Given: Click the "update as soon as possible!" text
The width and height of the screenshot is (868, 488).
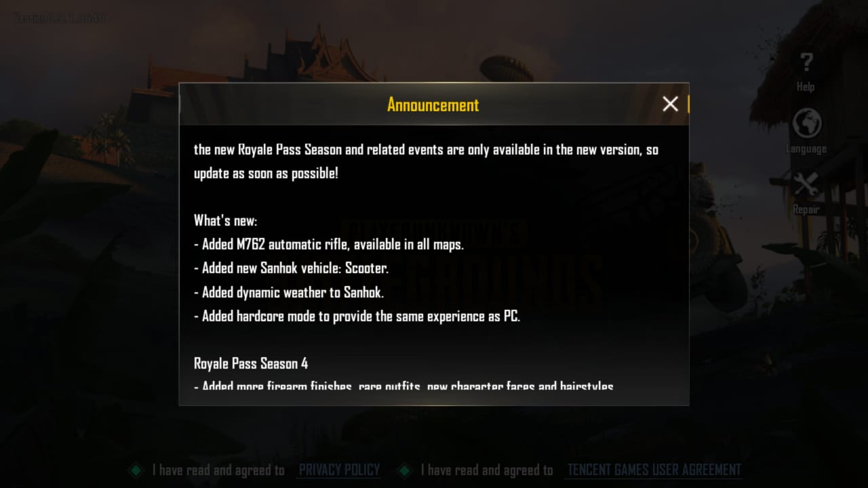Looking at the screenshot, I should coord(266,173).
